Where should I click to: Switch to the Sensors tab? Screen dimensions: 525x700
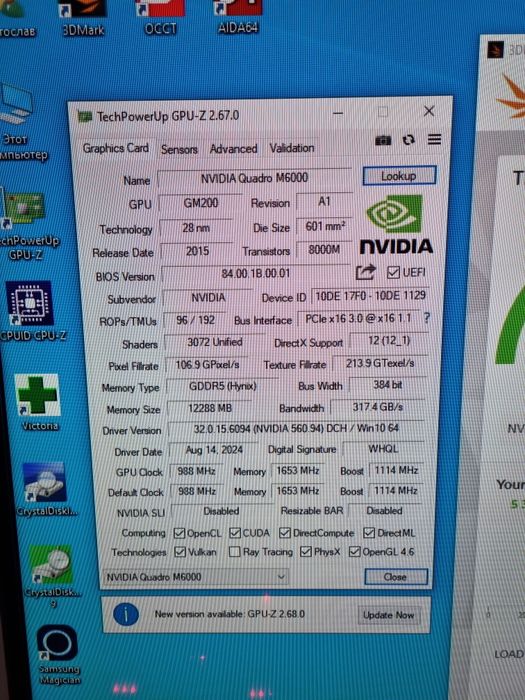[x=179, y=149]
